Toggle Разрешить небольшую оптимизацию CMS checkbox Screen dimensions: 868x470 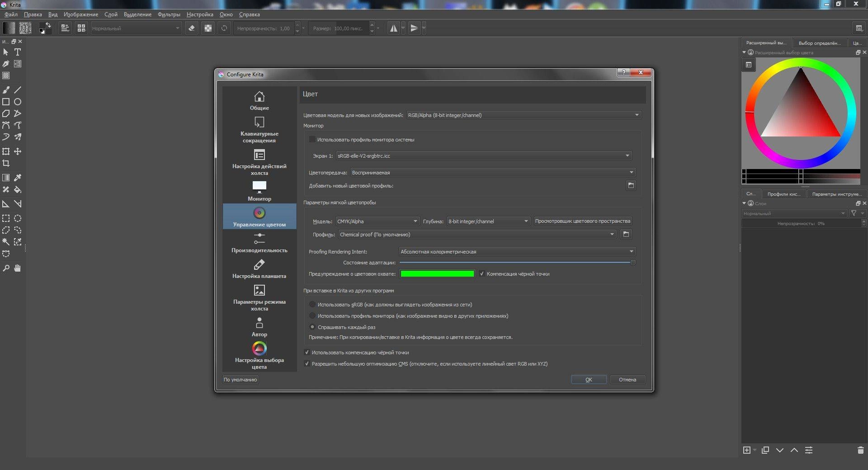[x=307, y=364]
